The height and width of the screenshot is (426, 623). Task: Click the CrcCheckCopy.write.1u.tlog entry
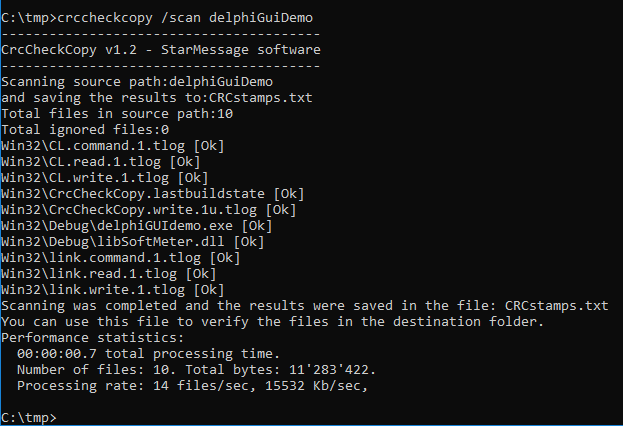[149, 210]
